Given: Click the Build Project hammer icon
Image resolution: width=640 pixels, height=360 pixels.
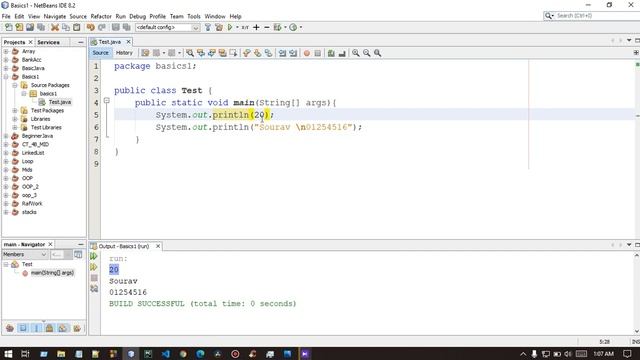Looking at the screenshot, I should [x=208, y=27].
